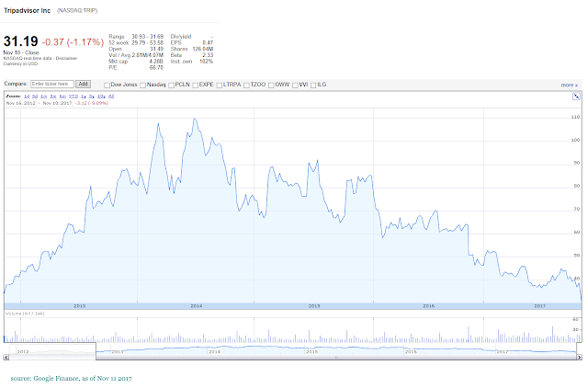Click the 2012 region in overview chart
Screen dimensions: 588x388
23,351
